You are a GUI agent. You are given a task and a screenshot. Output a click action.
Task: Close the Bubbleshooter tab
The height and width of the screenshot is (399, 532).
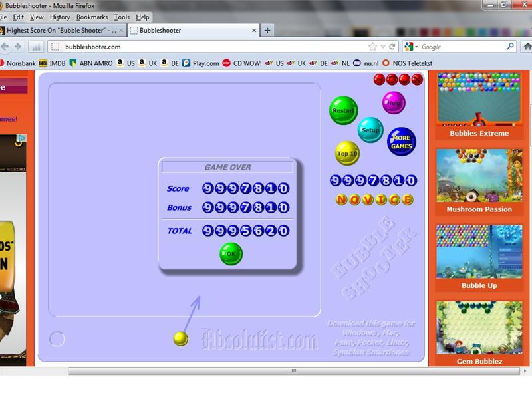click(x=254, y=30)
